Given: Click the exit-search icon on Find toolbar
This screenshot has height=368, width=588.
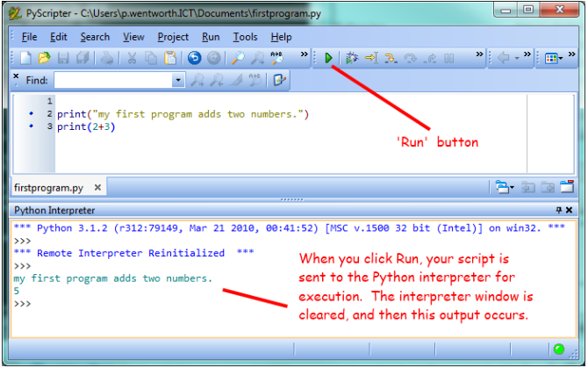Looking at the screenshot, I should (x=280, y=80).
